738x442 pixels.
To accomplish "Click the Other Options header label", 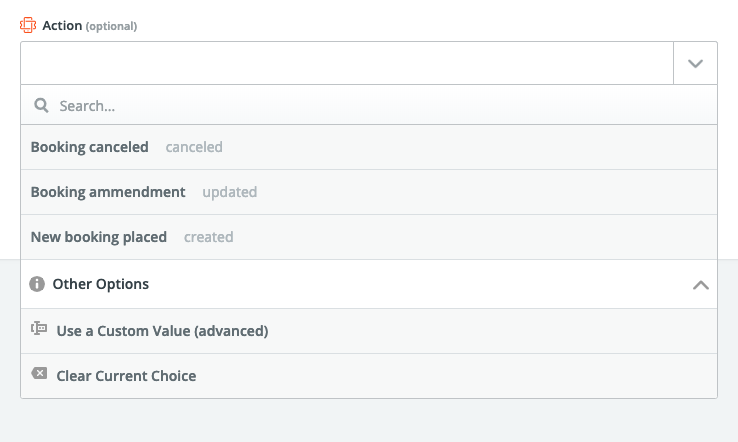I will pyautogui.click(x=101, y=284).
